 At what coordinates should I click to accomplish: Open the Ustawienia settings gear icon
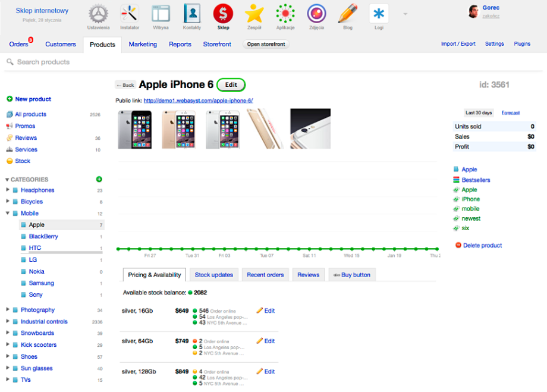click(99, 14)
